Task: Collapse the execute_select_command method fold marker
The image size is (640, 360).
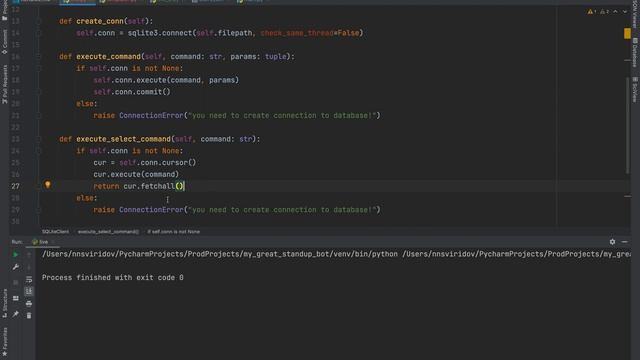Action: click(39, 139)
